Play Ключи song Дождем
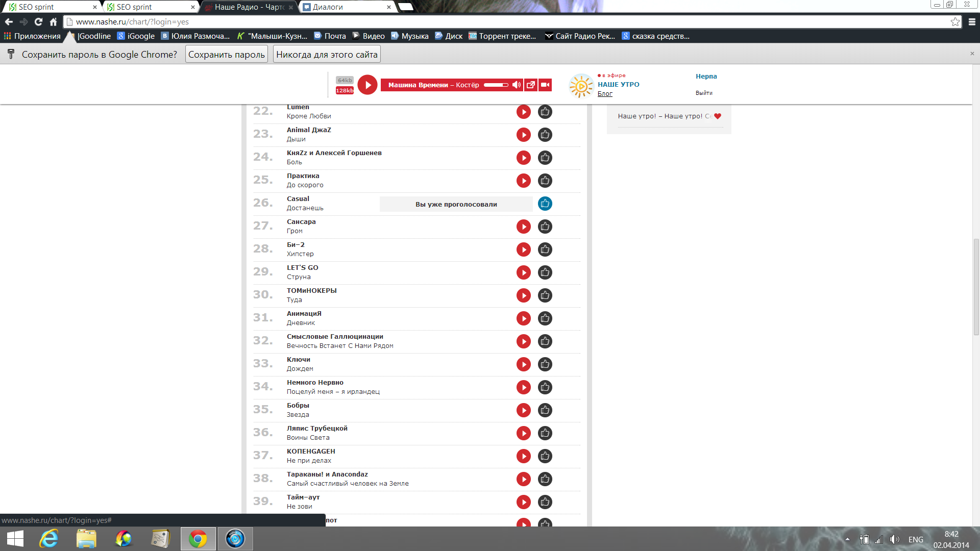Viewport: 980px width, 551px height. coord(523,364)
